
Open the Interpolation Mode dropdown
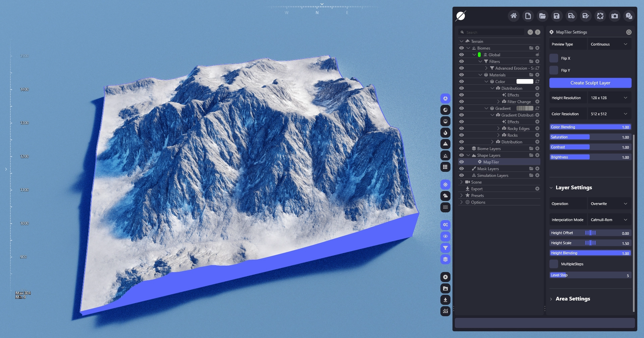point(609,220)
